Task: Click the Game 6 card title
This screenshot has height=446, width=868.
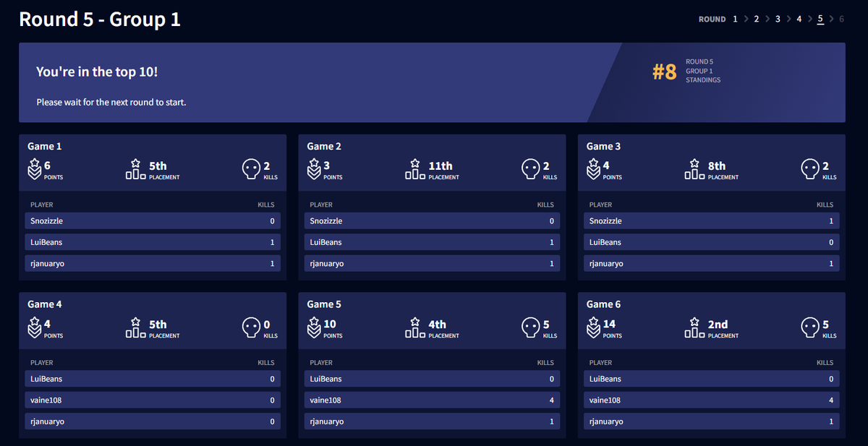Action: [604, 304]
